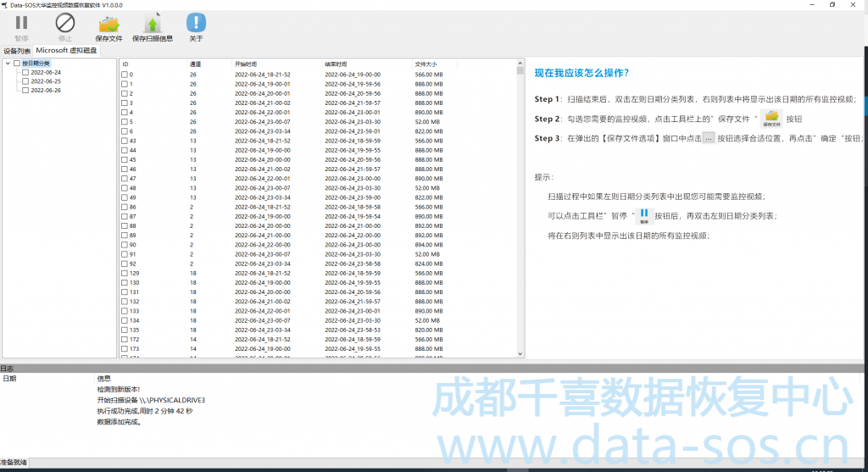Click the 52.00 MB size in row 5
The width and height of the screenshot is (868, 472).
pos(427,122)
